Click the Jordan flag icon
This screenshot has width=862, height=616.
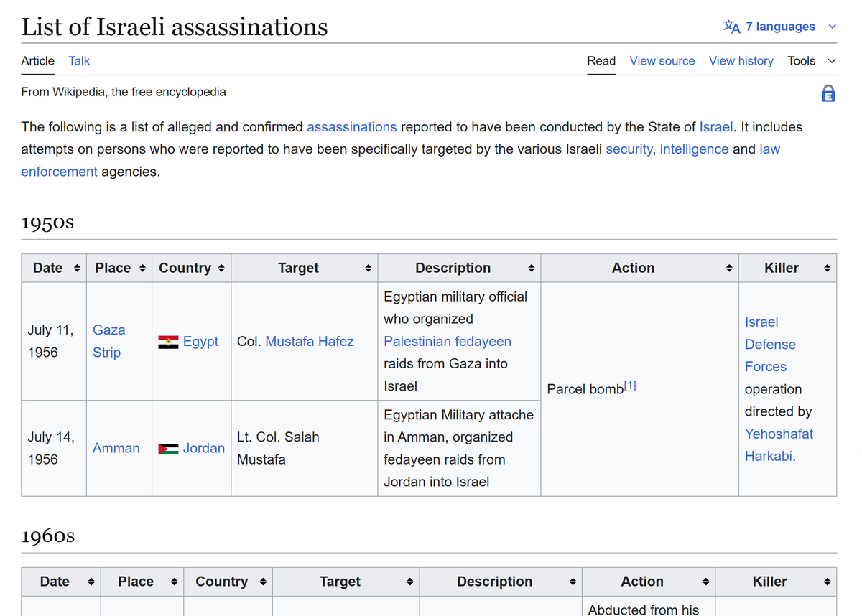[168, 449]
